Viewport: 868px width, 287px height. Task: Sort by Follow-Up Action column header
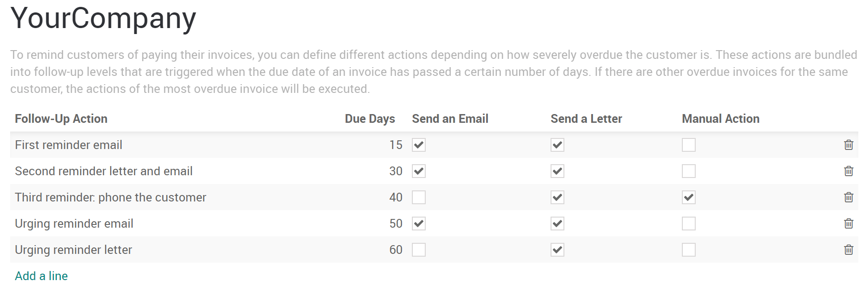pyautogui.click(x=61, y=119)
